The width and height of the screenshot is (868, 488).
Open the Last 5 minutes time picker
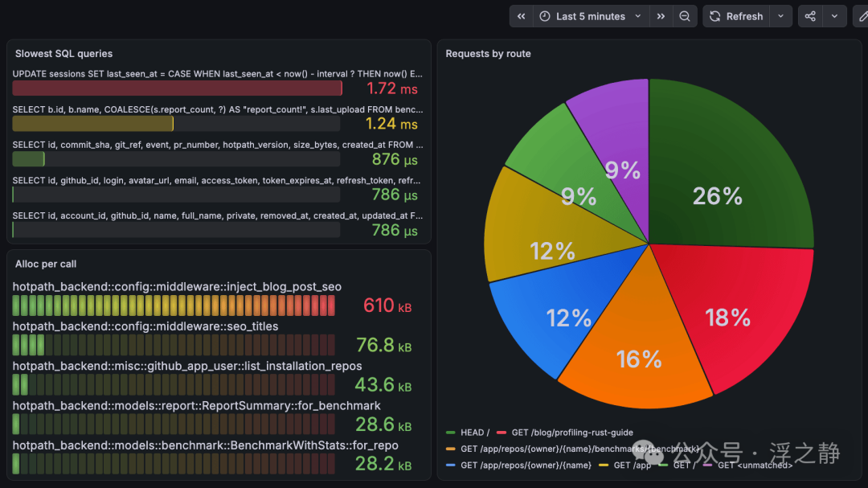coord(591,16)
